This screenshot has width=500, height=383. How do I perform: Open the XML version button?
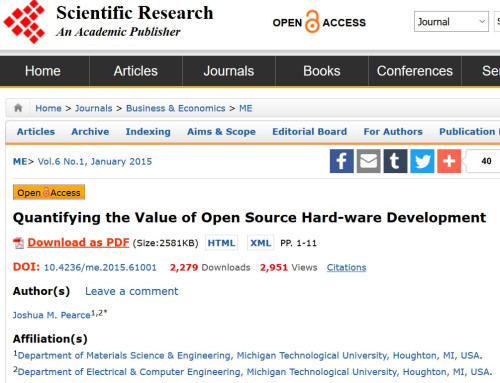pyautogui.click(x=260, y=243)
